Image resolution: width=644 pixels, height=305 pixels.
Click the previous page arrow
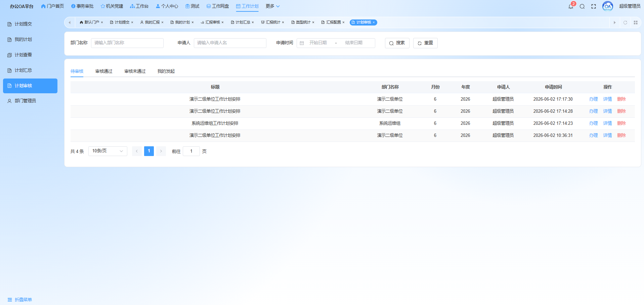[137, 151]
